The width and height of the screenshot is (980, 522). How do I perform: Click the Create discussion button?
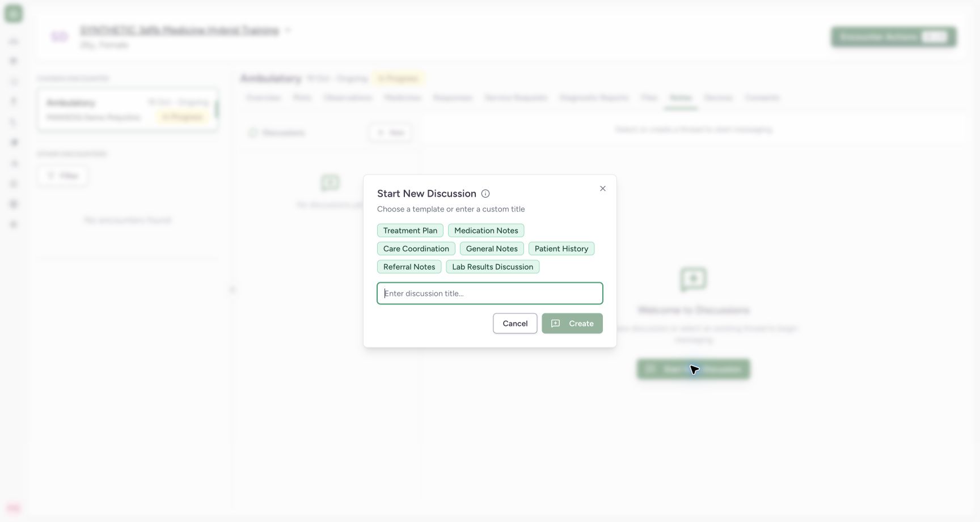572,324
